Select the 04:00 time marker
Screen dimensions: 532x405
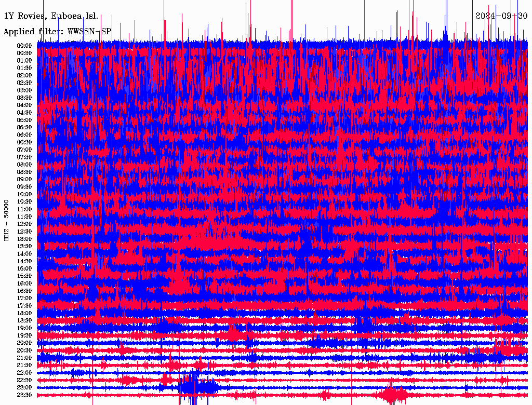coord(25,105)
